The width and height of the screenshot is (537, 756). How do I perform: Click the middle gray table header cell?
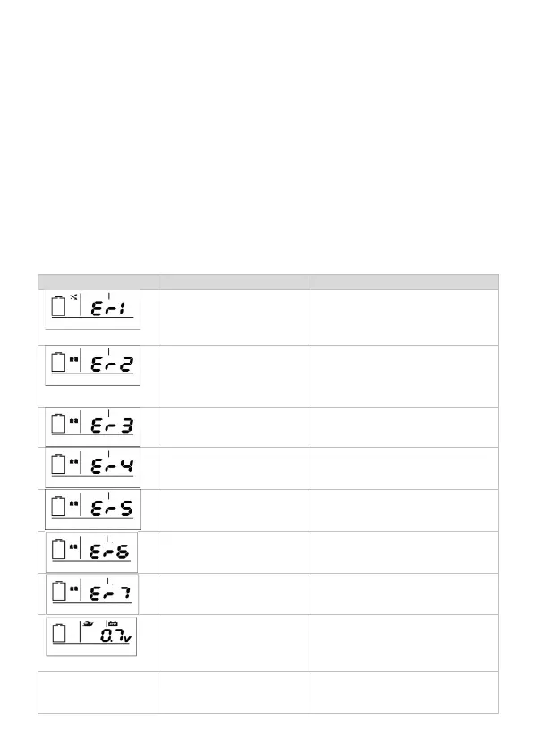(x=234, y=281)
